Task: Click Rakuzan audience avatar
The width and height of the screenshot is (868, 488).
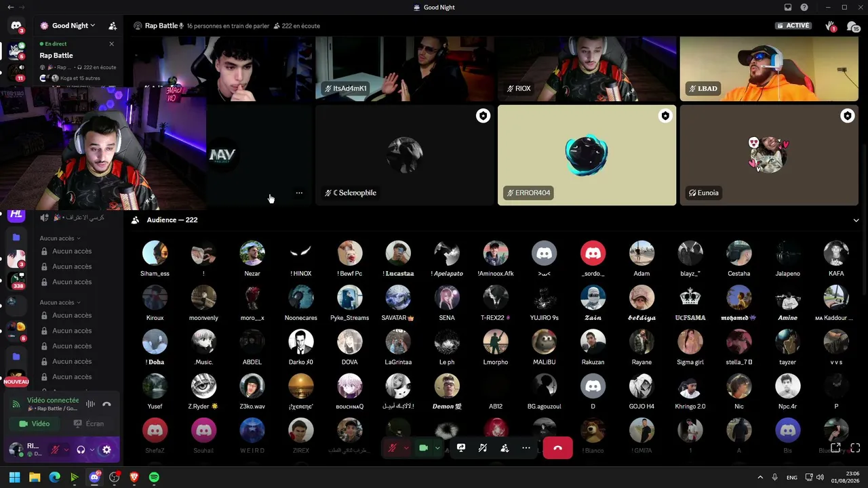Action: [x=593, y=342]
